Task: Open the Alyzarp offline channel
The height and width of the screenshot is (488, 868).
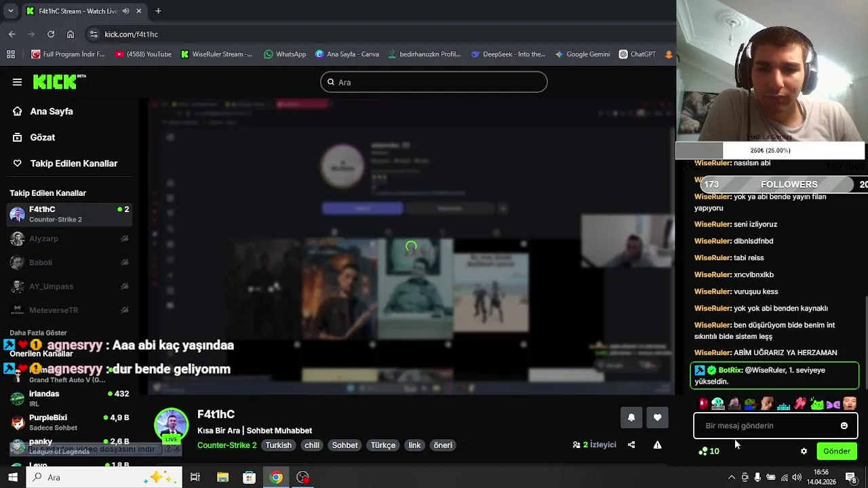Action: [x=68, y=239]
